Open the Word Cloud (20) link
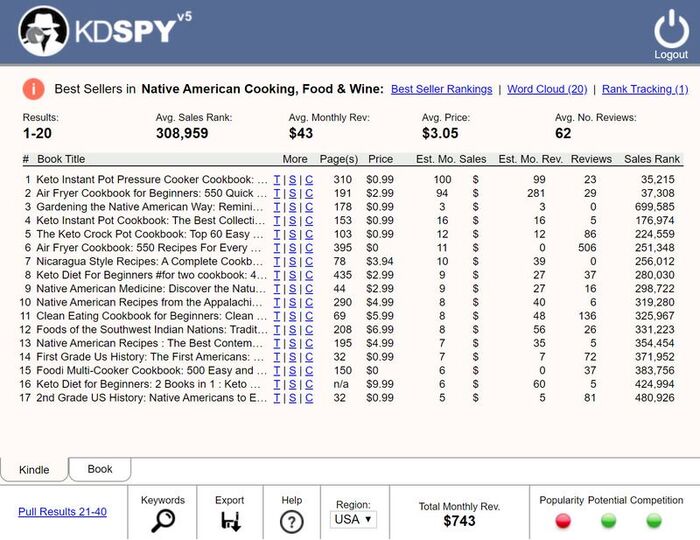The image size is (700, 540). tap(547, 89)
